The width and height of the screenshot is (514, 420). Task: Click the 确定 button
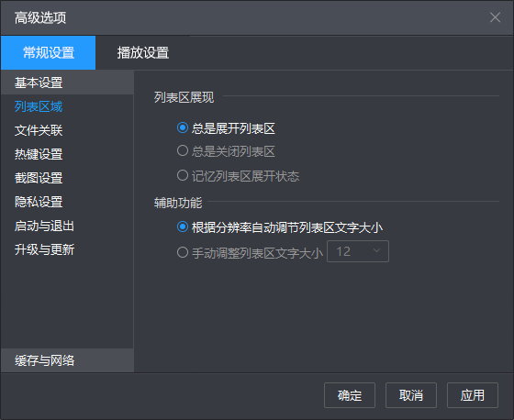tap(350, 395)
